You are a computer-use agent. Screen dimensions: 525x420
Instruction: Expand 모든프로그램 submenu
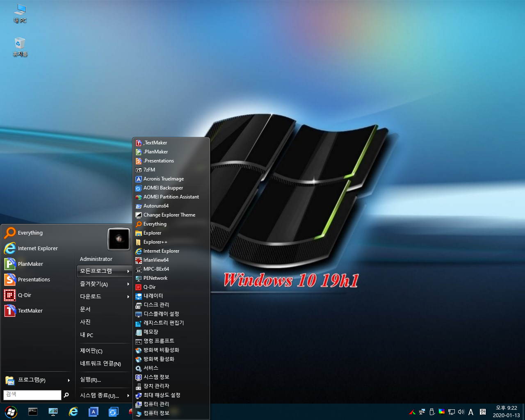pos(104,271)
